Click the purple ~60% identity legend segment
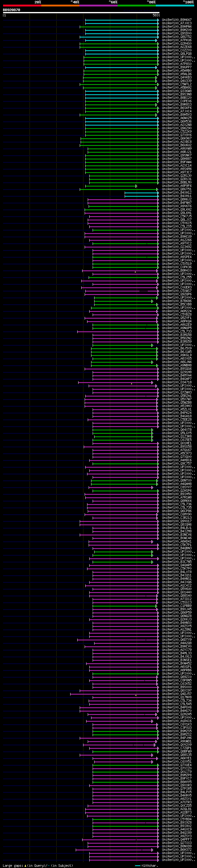This screenshot has height=868, width=197. click(98, 6)
